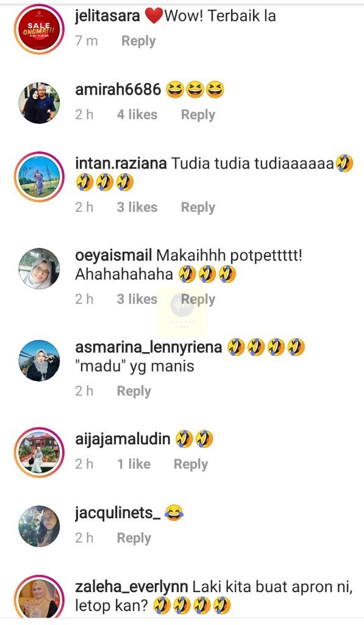Open aijajamaludin's profile avatar
Viewport: 364px width, 625px height.
39,452
